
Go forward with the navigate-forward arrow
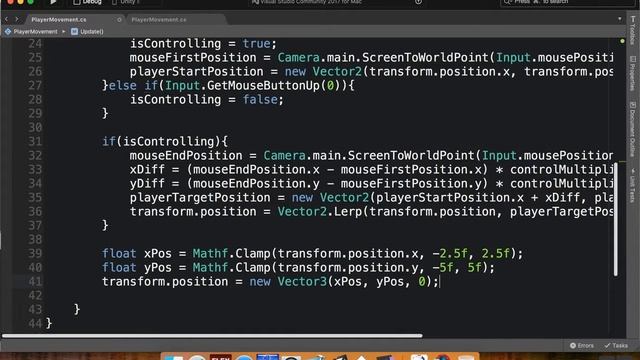[17, 19]
